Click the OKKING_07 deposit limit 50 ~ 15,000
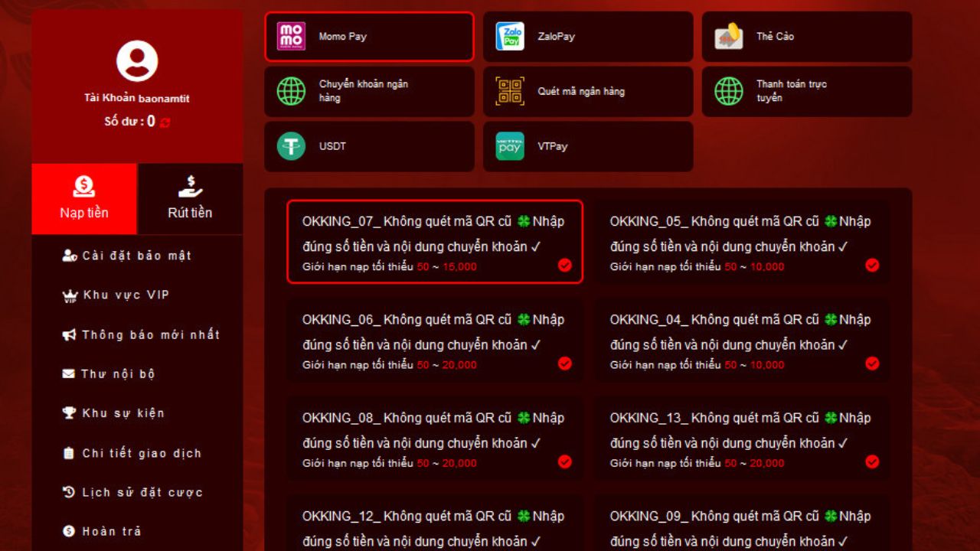Image resolution: width=980 pixels, height=551 pixels. coord(447,266)
